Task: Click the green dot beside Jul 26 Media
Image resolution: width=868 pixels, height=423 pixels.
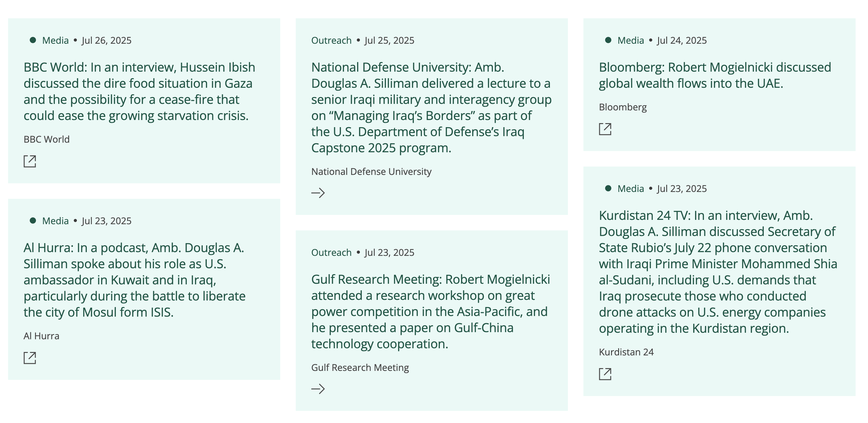Action: point(33,40)
